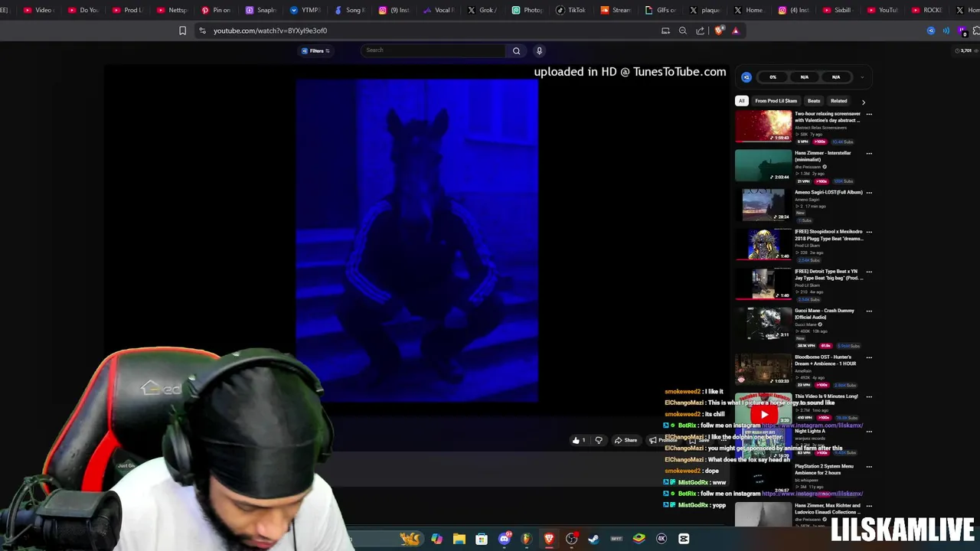Click the Brave browser taskbar icon
The width and height of the screenshot is (980, 551).
(549, 539)
